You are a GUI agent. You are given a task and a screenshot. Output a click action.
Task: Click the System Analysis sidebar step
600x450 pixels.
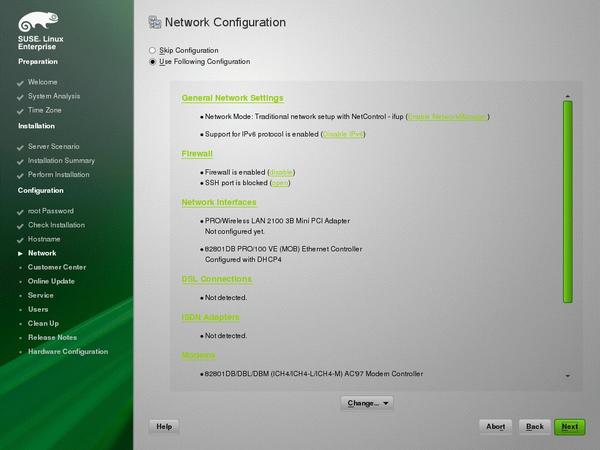pyautogui.click(x=54, y=96)
